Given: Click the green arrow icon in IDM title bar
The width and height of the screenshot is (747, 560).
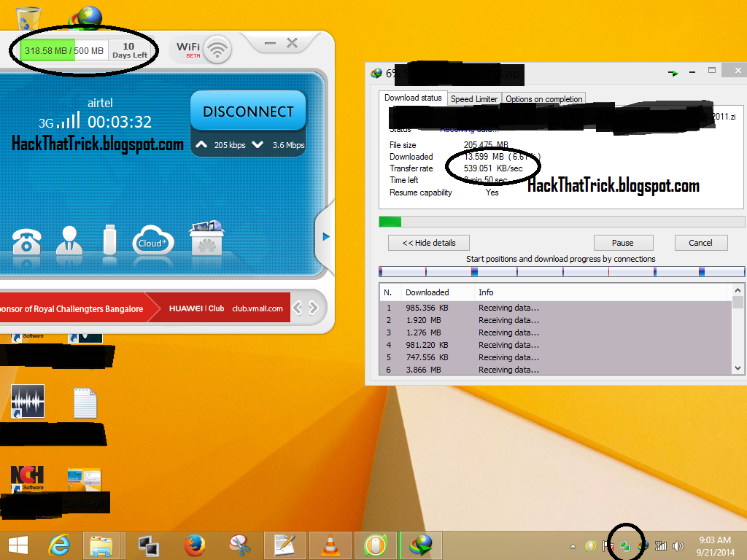Looking at the screenshot, I should coord(673,73).
